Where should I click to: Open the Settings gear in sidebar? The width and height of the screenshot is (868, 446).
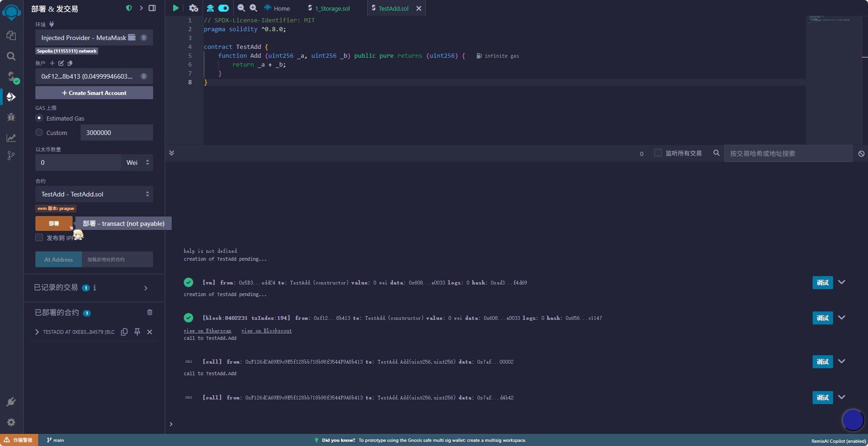pyautogui.click(x=11, y=422)
